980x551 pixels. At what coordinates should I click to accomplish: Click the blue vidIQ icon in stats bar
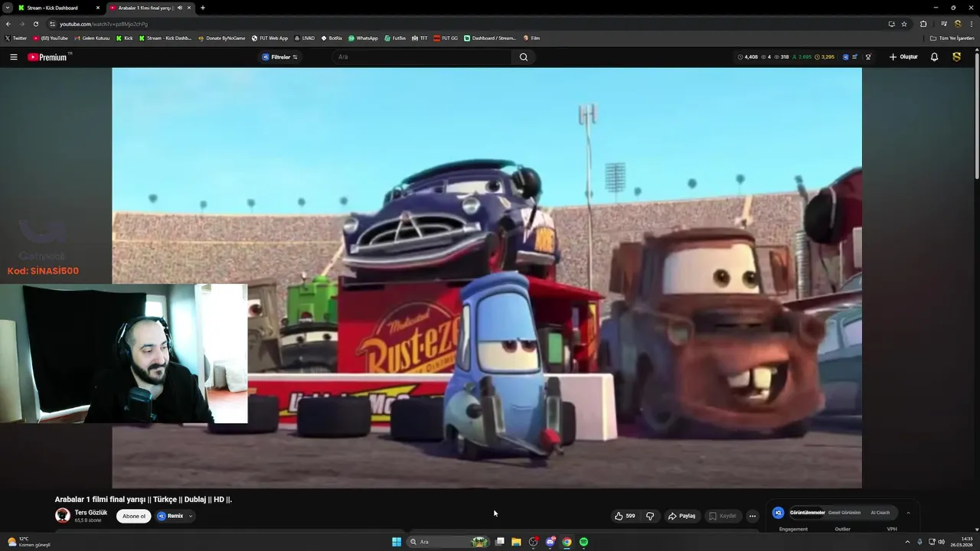point(846,57)
